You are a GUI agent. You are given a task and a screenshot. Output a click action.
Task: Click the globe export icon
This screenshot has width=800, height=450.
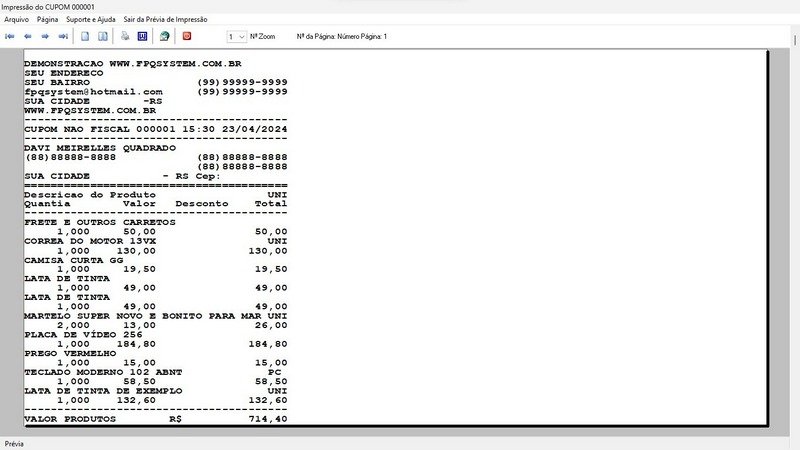tap(164, 36)
